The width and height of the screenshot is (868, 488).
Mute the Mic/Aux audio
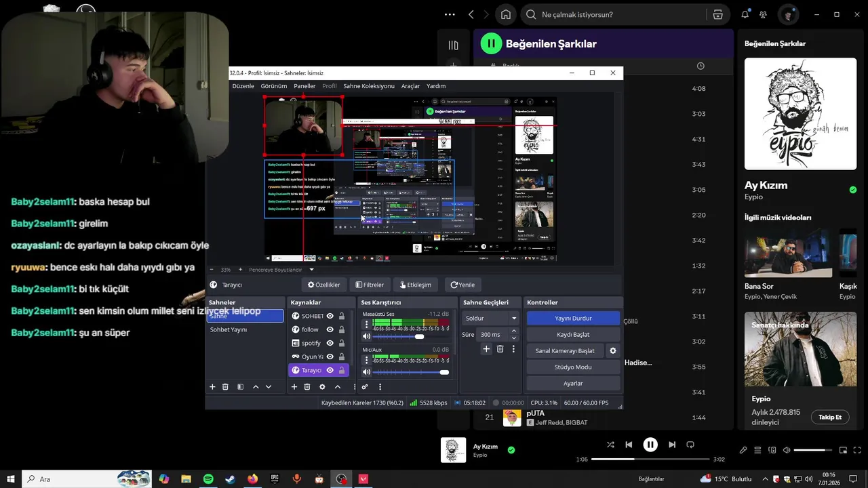pyautogui.click(x=367, y=372)
